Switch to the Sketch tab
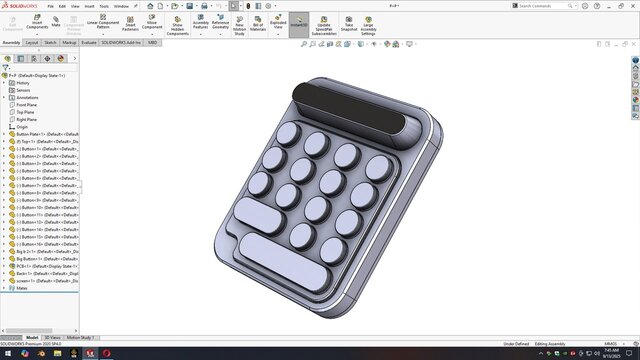The image size is (640, 360). (x=50, y=42)
